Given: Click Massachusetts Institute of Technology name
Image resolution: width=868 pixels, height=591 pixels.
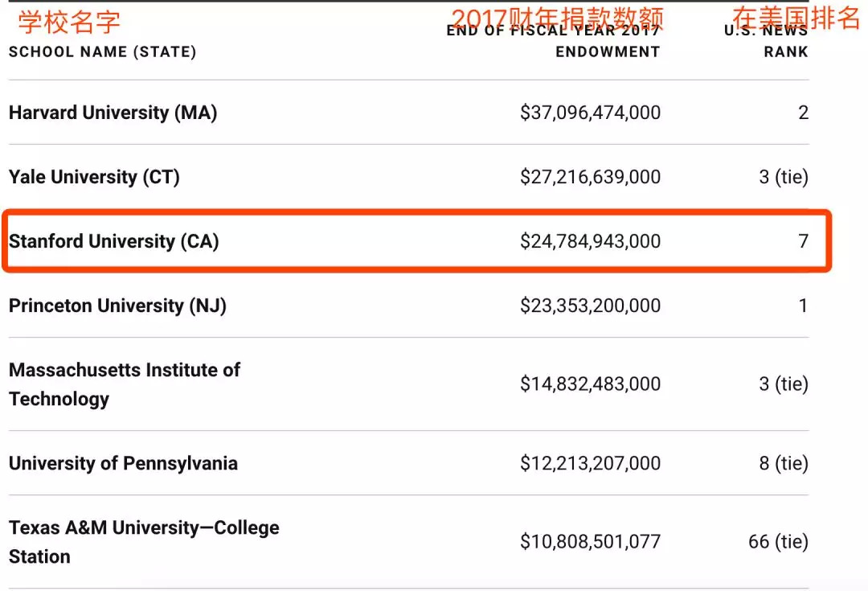Looking at the screenshot, I should 124,384.
